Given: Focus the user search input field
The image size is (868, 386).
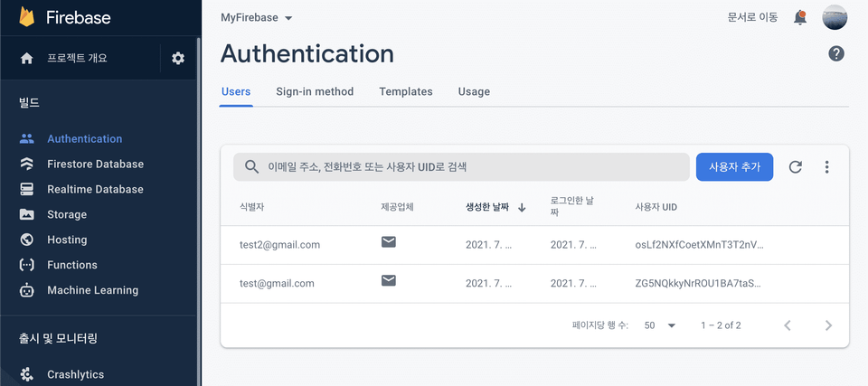Looking at the screenshot, I should click(x=461, y=166).
